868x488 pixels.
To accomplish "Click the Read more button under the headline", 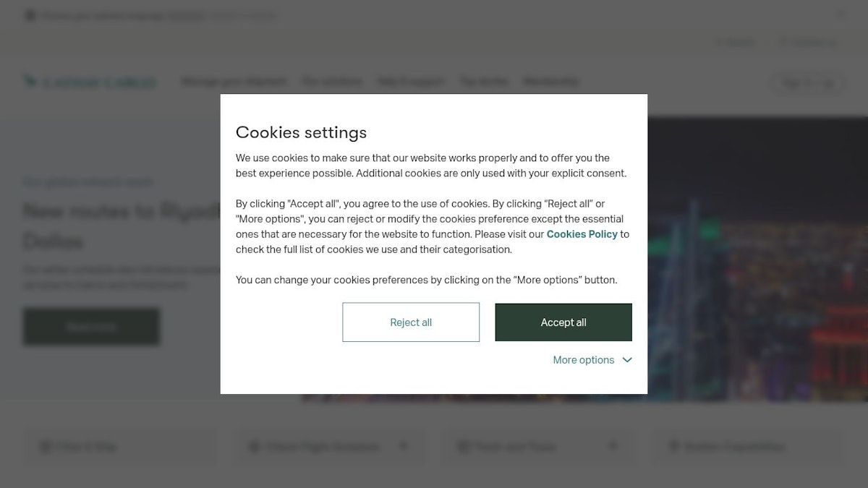I will [x=91, y=327].
